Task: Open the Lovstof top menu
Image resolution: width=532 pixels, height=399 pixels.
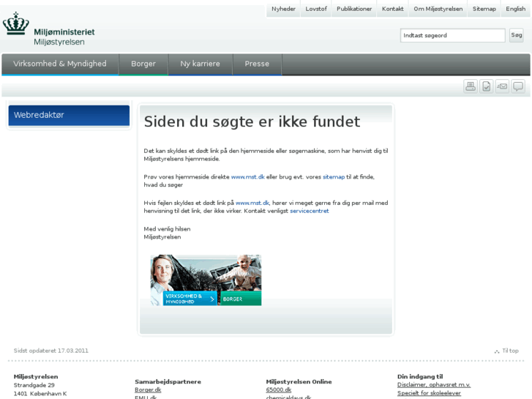Action: click(x=316, y=9)
